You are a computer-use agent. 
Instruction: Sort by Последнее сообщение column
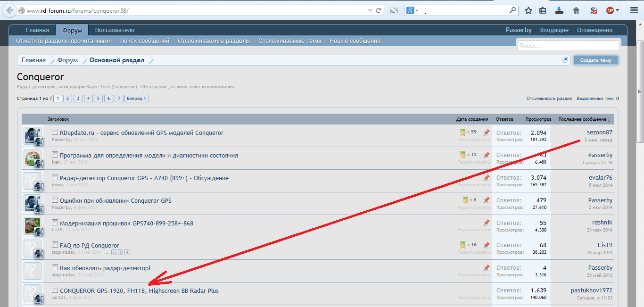coord(584,119)
